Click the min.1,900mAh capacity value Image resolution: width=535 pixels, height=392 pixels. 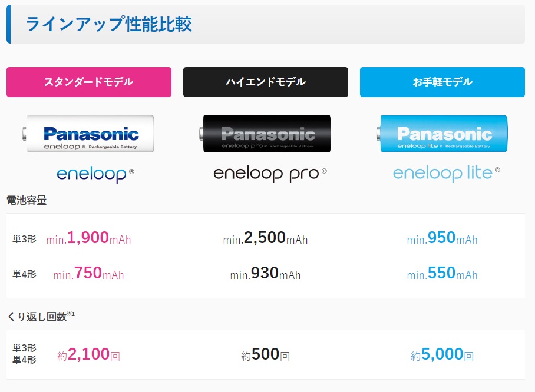(x=89, y=238)
